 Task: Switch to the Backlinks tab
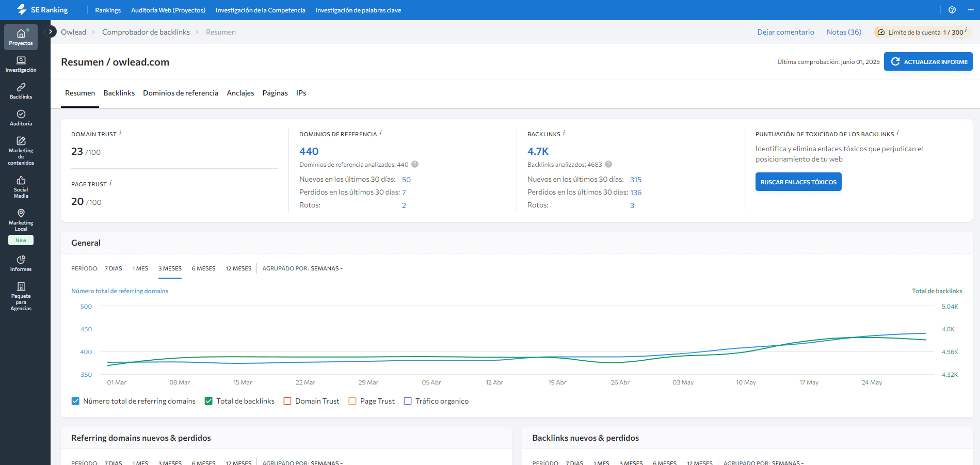(119, 93)
